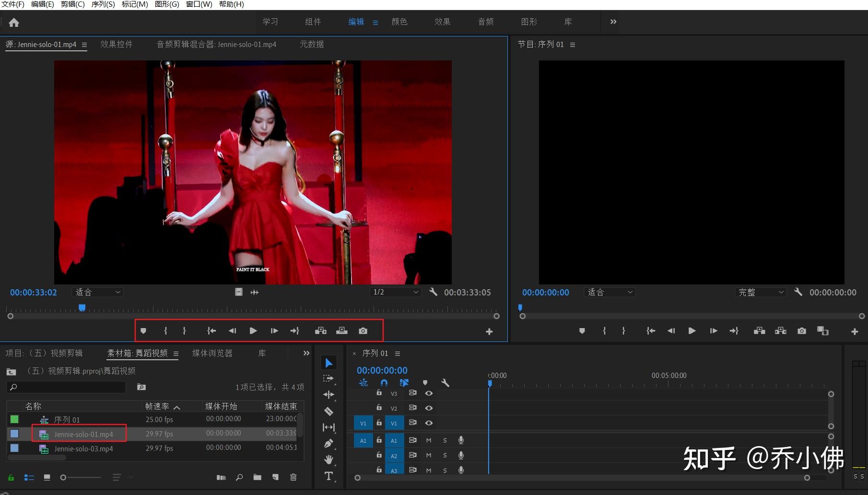
Task: Select the Type tool
Action: 328,476
